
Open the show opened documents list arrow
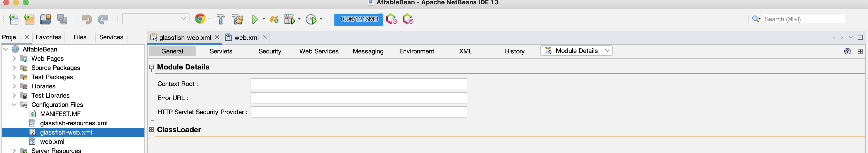pos(851,37)
